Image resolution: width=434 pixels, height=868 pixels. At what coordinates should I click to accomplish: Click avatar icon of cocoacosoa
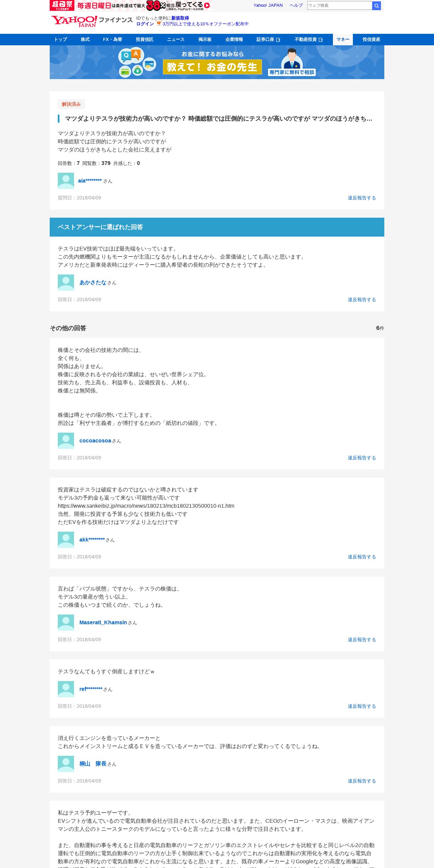(66, 441)
